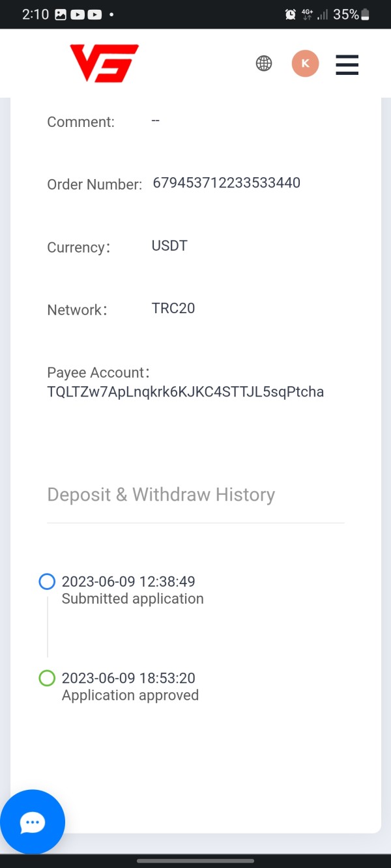This screenshot has height=868, width=391.
Task: Tap the alarm clock status icon
Action: click(291, 14)
